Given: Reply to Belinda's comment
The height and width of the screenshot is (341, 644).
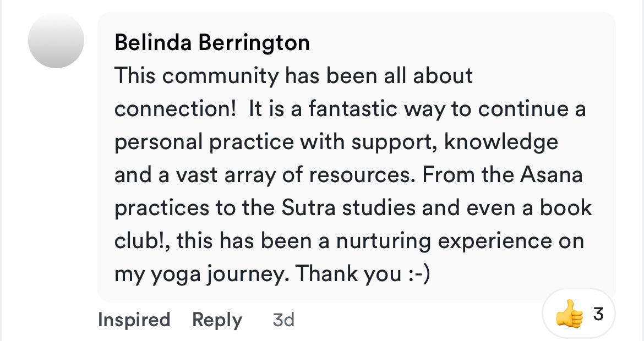Looking at the screenshot, I should click(x=217, y=320).
